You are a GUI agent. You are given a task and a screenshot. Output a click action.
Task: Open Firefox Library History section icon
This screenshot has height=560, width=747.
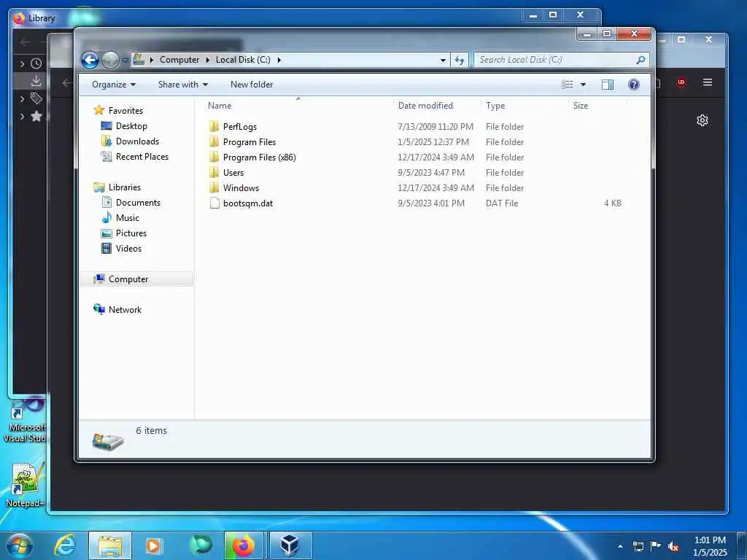point(36,63)
